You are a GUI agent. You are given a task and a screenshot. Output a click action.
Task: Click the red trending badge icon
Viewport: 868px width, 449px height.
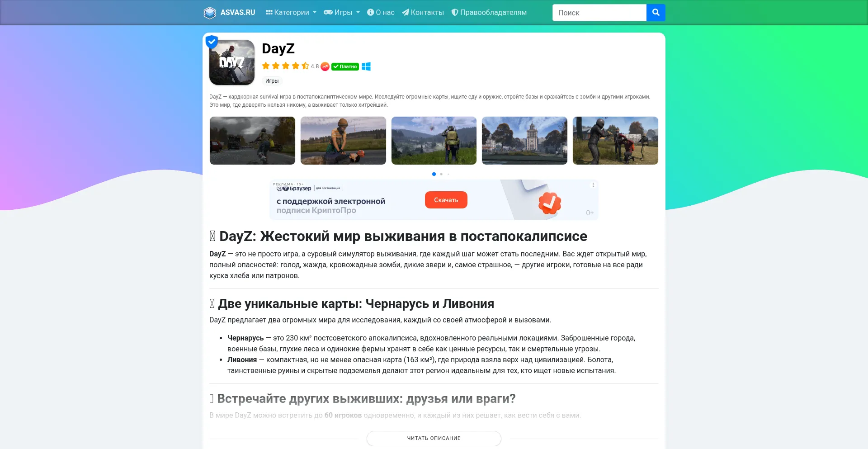click(325, 66)
